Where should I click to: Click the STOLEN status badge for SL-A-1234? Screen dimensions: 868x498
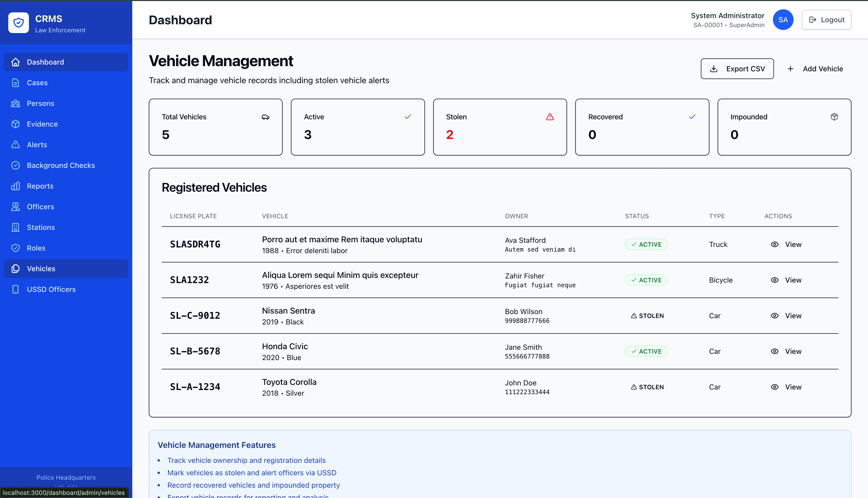point(647,387)
